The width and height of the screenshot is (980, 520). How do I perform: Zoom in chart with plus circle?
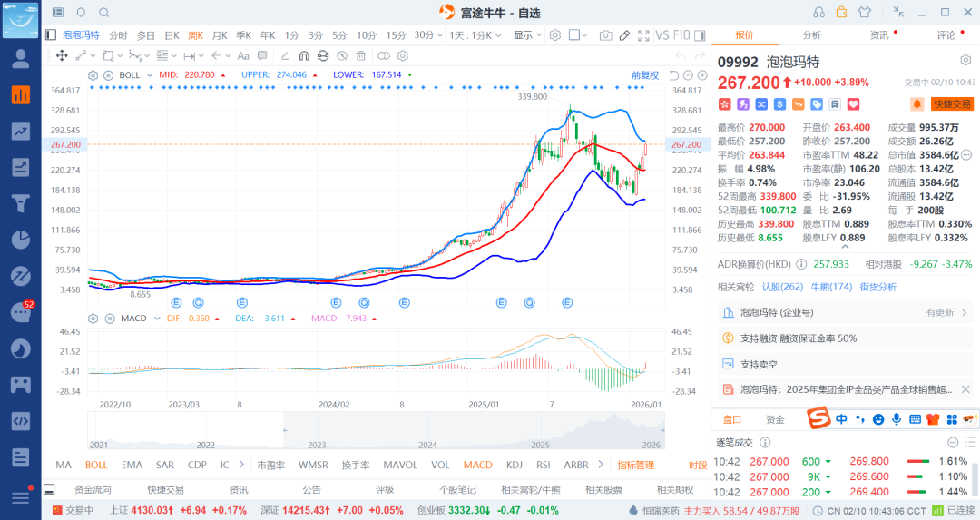pyautogui.click(x=701, y=75)
